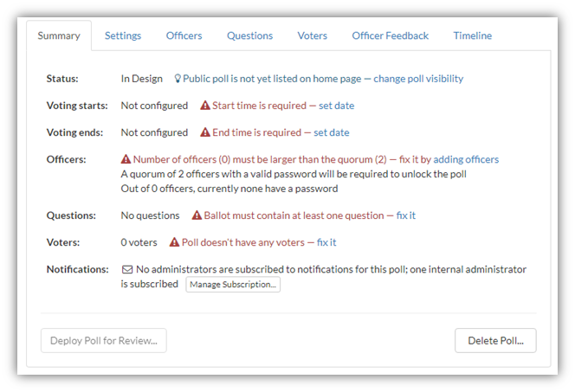This screenshot has width=575, height=392.
Task: Click warning triangle in the Officers row
Action: coord(126,159)
